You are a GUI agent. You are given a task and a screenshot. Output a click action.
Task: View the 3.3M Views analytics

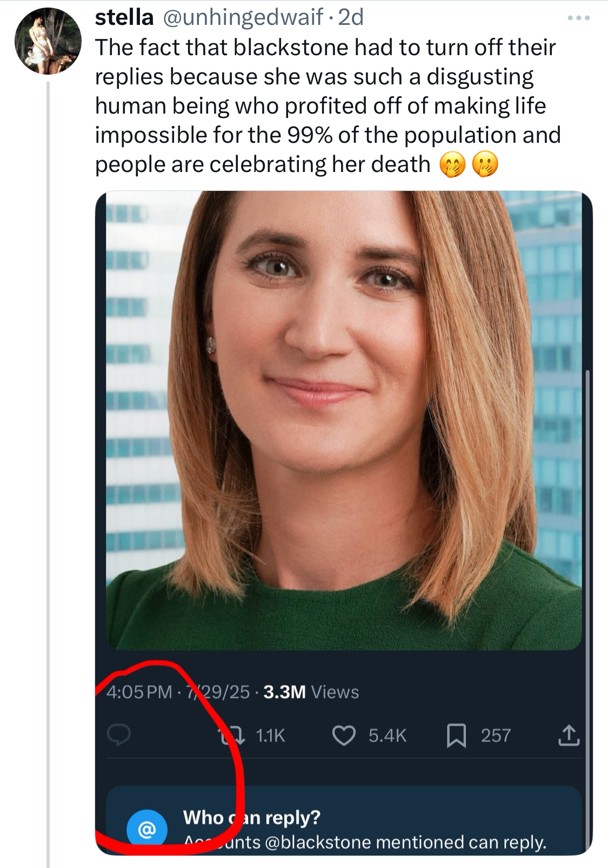pos(311,692)
